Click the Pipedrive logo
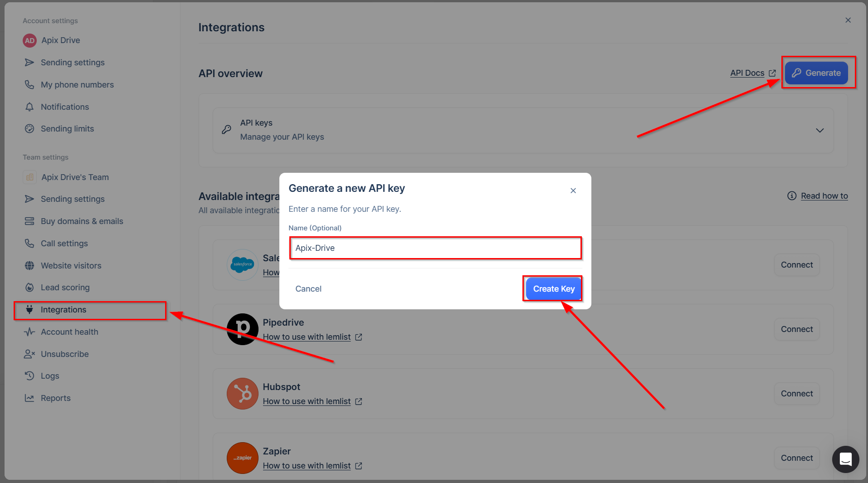 (243, 329)
